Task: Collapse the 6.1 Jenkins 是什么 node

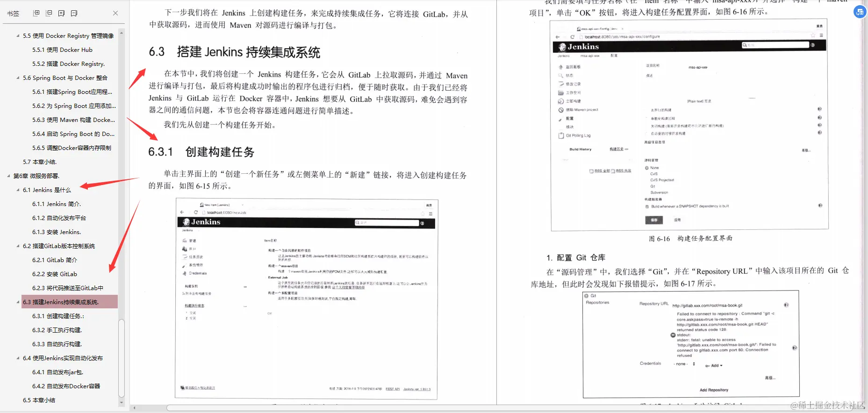Action: click(18, 190)
